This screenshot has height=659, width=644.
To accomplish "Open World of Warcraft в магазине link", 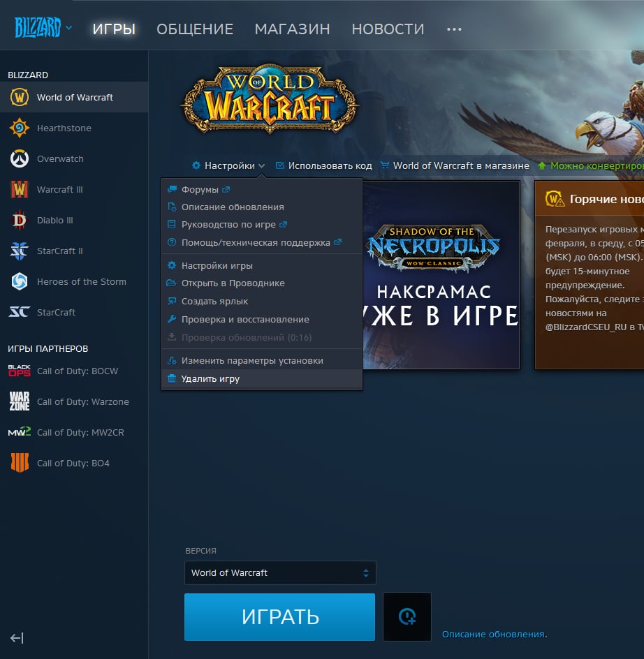I will coord(455,165).
